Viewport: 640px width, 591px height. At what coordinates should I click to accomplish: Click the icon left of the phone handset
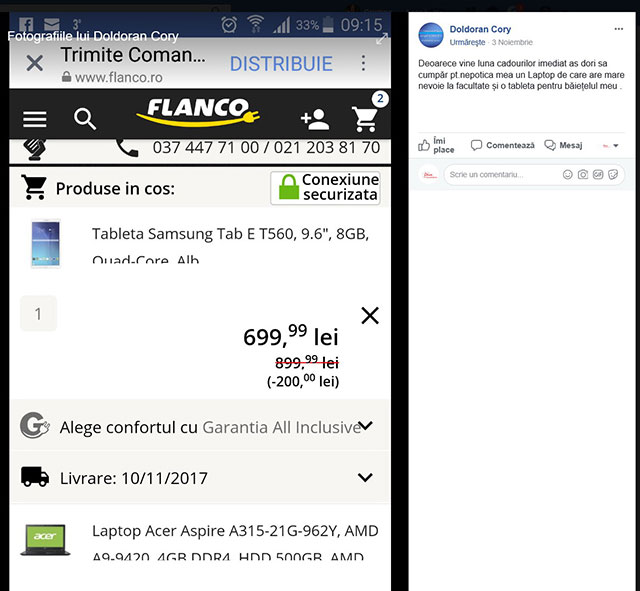point(34,149)
